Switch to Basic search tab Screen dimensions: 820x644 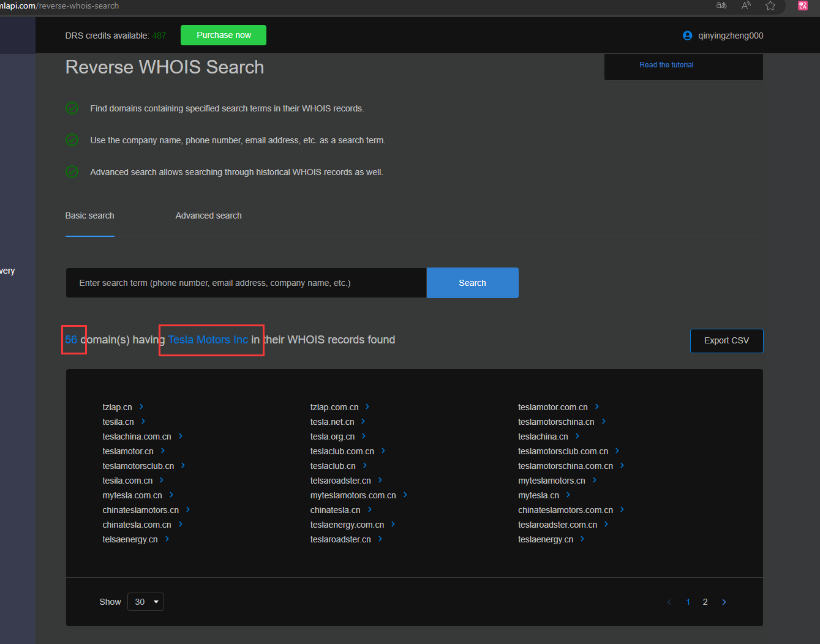[x=89, y=215]
